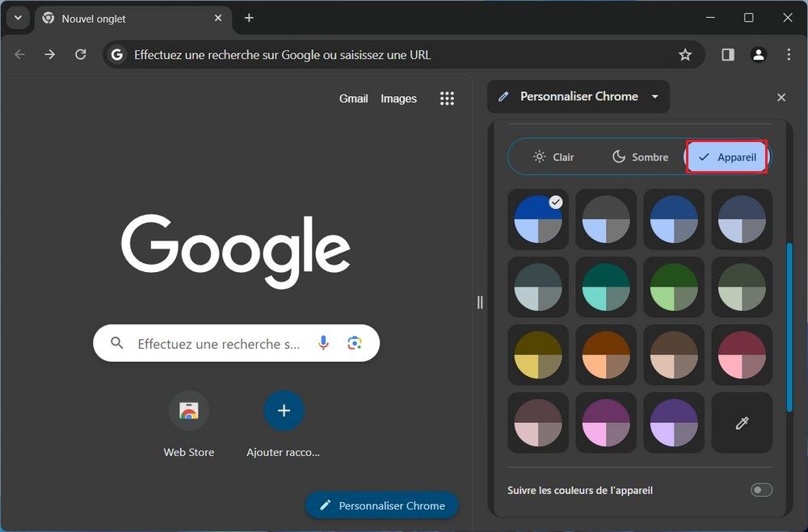Image resolution: width=808 pixels, height=532 pixels.
Task: Open the tab search chevron dropdown
Action: pos(17,18)
